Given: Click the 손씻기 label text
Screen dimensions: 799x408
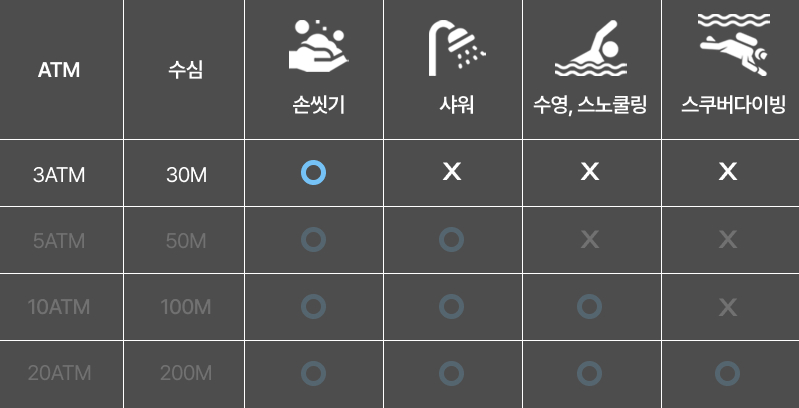Looking at the screenshot, I should 315,104.
